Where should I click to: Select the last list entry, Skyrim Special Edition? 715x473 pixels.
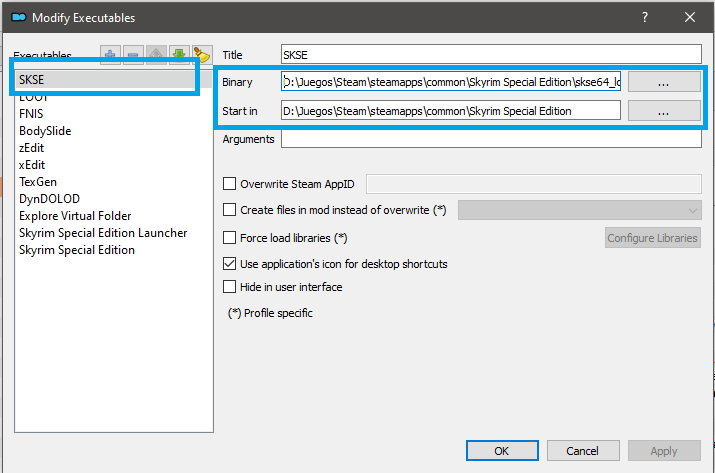point(114,250)
